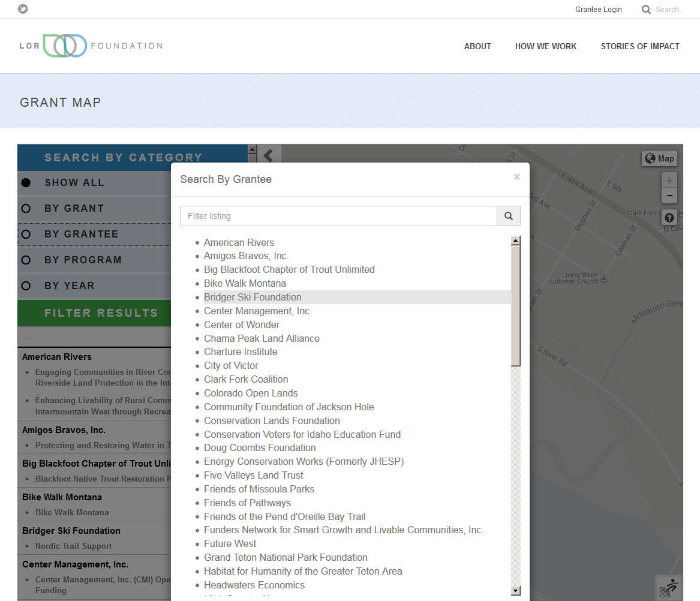Select Friends of the Pend d'Oreille Bay Trail

click(x=285, y=516)
